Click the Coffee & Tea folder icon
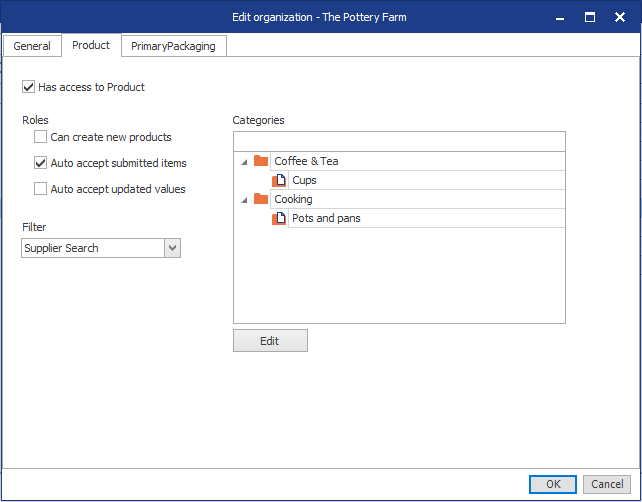This screenshot has width=642, height=502. [x=261, y=161]
